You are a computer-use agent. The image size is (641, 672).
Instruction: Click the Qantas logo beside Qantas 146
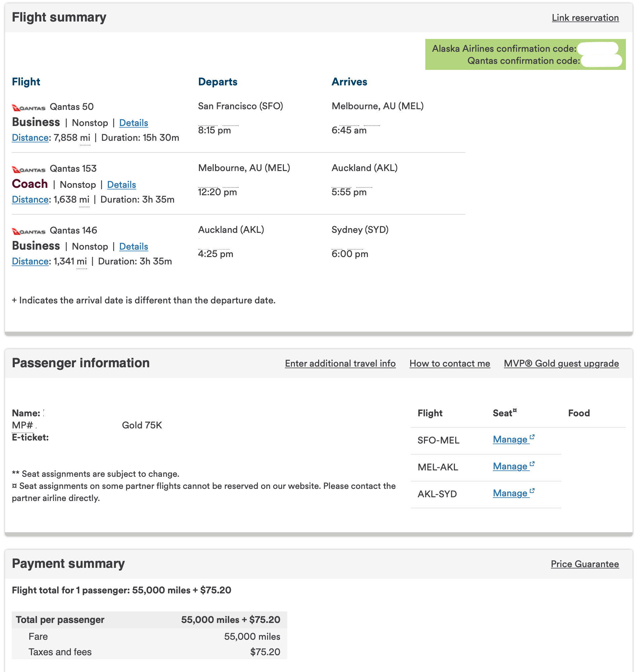tap(29, 232)
